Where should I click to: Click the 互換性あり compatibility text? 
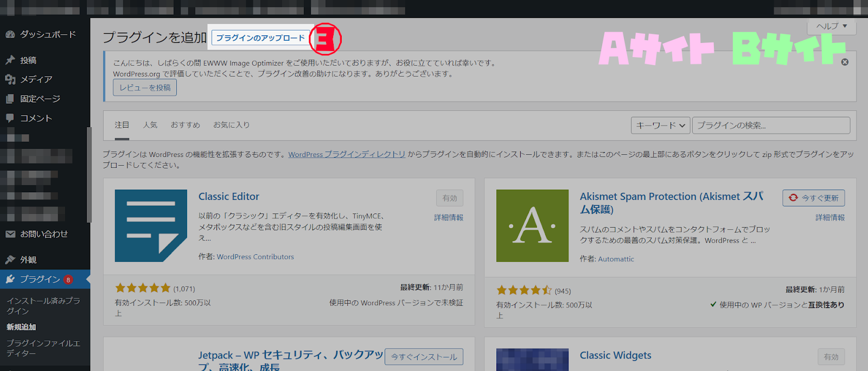(x=826, y=305)
